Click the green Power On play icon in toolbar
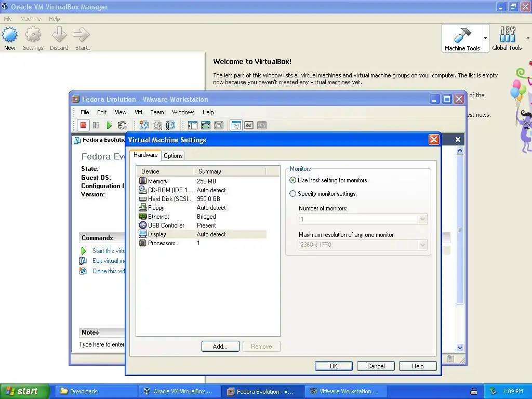 pyautogui.click(x=109, y=125)
